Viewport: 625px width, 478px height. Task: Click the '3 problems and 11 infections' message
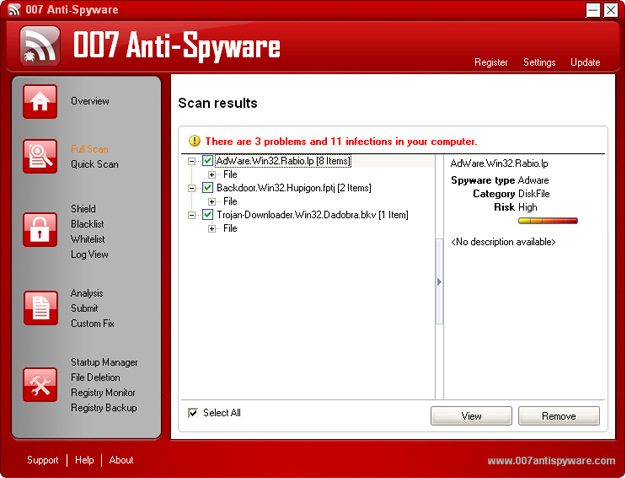pos(341,142)
